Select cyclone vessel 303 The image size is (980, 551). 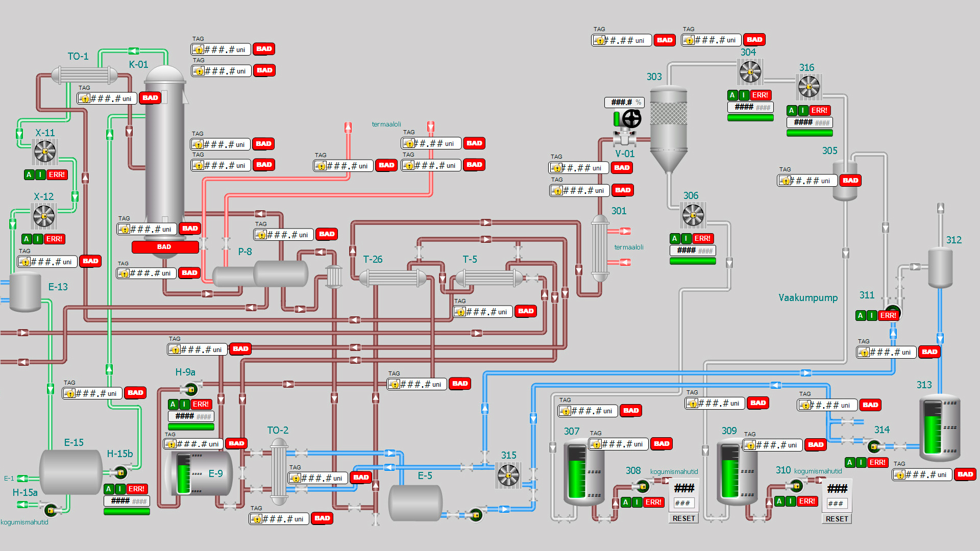668,130
